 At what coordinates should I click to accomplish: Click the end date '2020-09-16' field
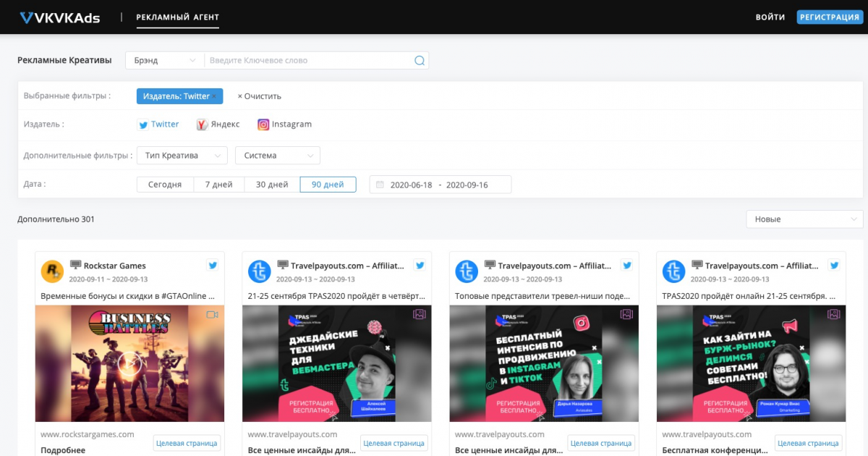[x=467, y=185]
